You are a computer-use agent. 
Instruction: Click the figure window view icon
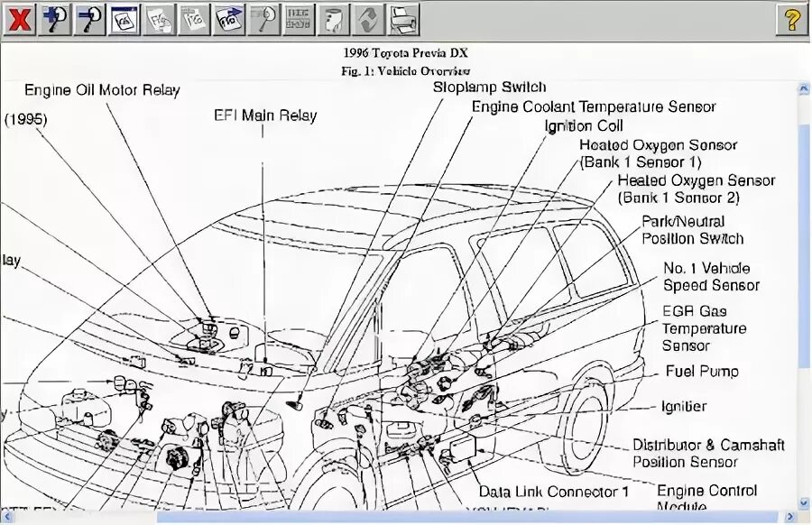125,20
